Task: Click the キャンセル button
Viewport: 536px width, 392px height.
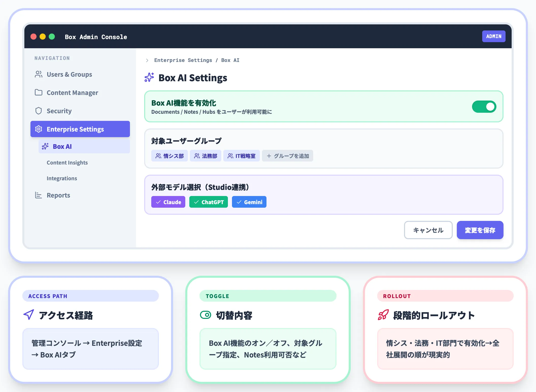Action: 428,230
